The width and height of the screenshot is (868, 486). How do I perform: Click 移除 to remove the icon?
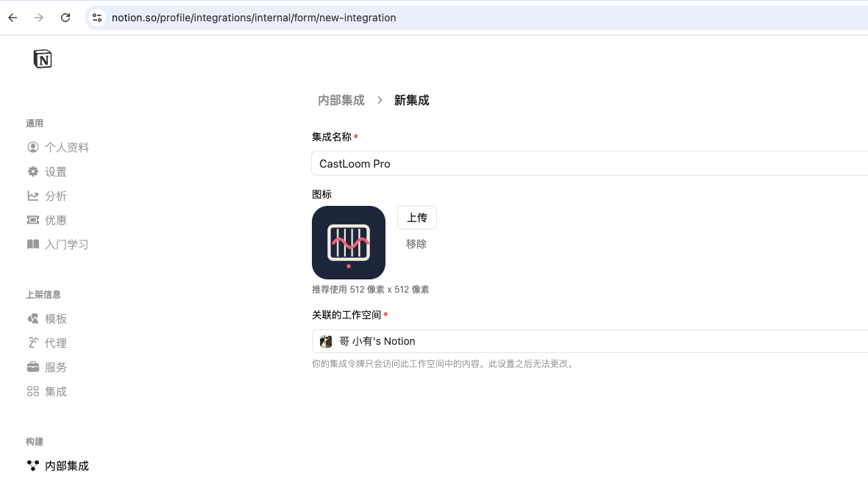416,244
